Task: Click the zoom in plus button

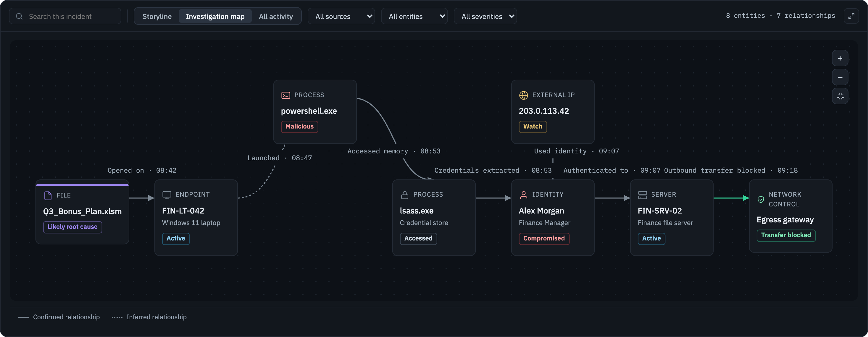Action: click(x=840, y=59)
